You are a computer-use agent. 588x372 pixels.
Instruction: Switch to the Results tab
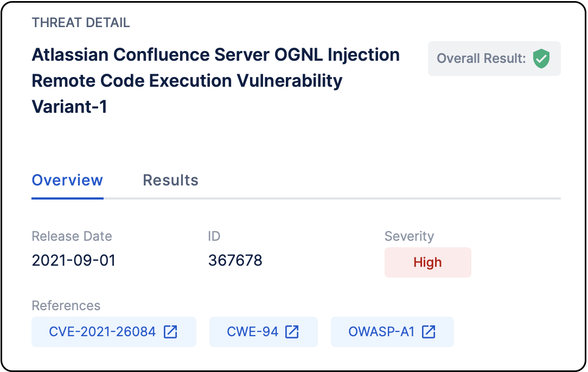coord(170,180)
